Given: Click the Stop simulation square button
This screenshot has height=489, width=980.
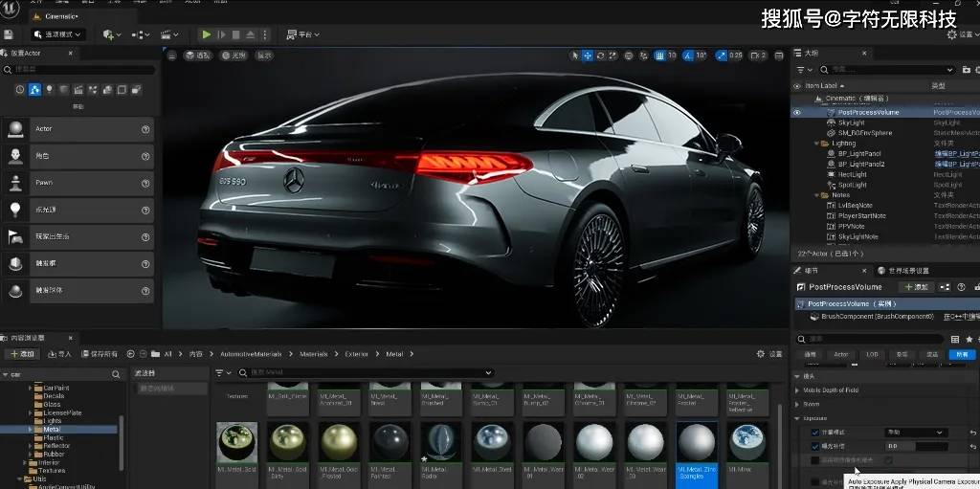Looking at the screenshot, I should 235,34.
